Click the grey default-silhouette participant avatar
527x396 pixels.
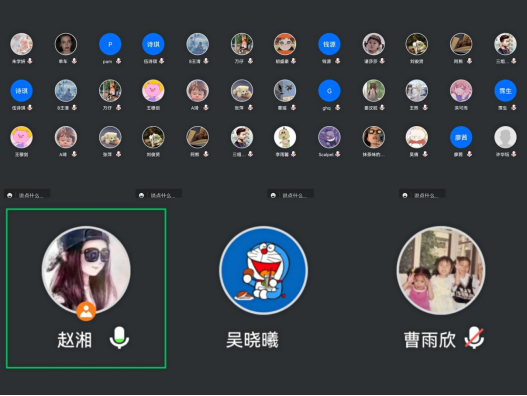(x=505, y=137)
